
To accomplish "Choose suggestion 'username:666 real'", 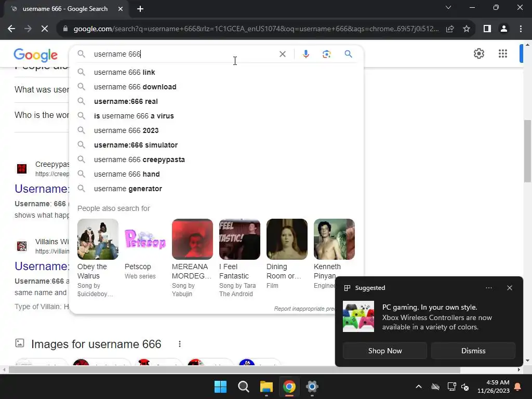I will click(217, 101).
